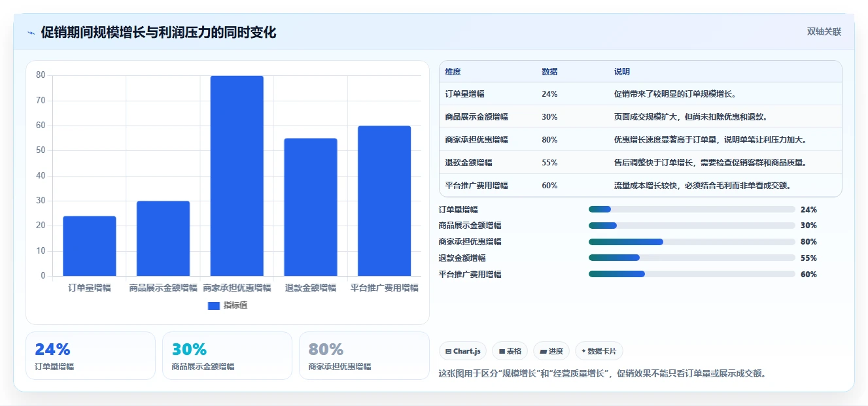The height and width of the screenshot is (406, 868).
Task: Click the page title 促销期间规模增长与利润压力的同时变化
Action: pos(158,33)
